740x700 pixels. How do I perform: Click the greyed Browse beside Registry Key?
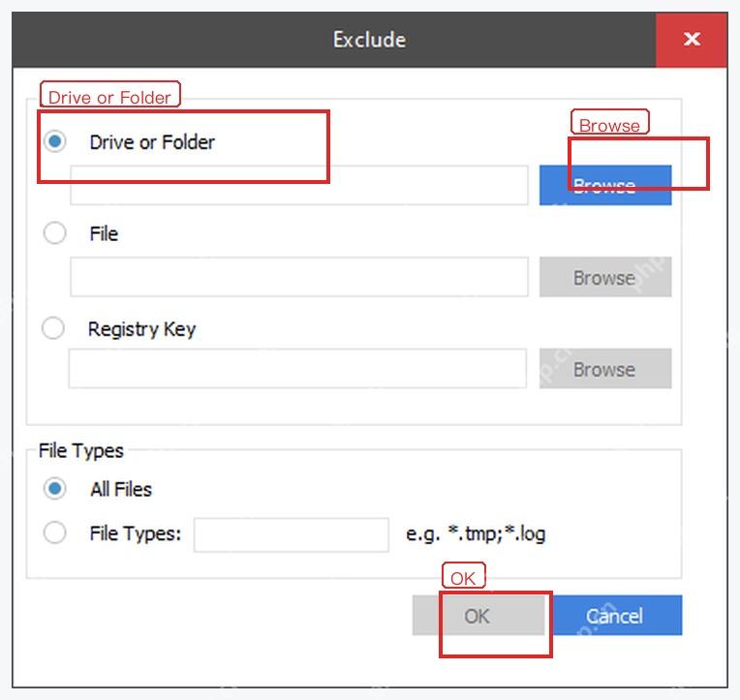605,369
